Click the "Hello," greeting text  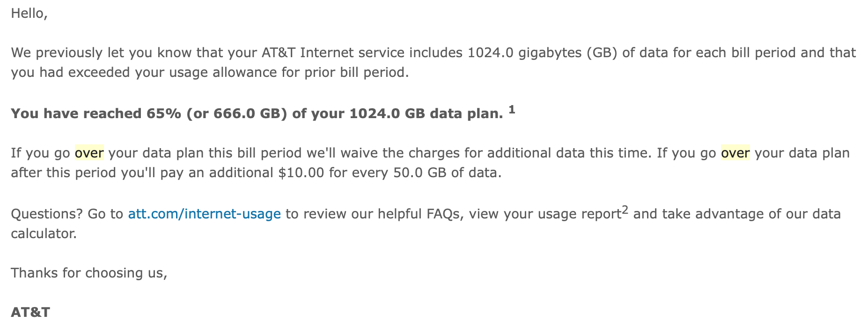click(x=29, y=14)
